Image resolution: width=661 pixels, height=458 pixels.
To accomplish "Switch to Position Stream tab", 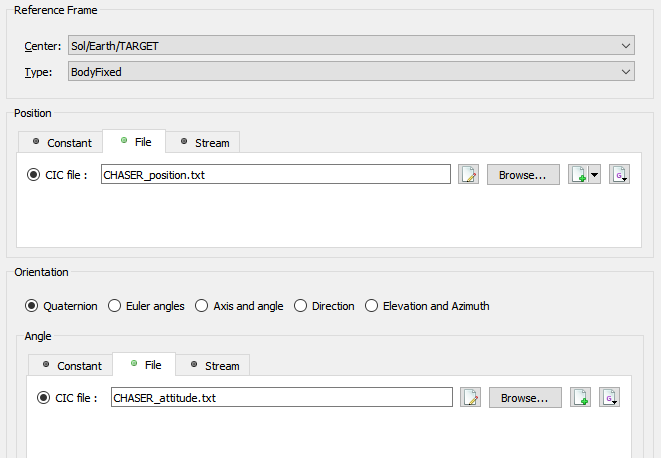I will pos(203,143).
